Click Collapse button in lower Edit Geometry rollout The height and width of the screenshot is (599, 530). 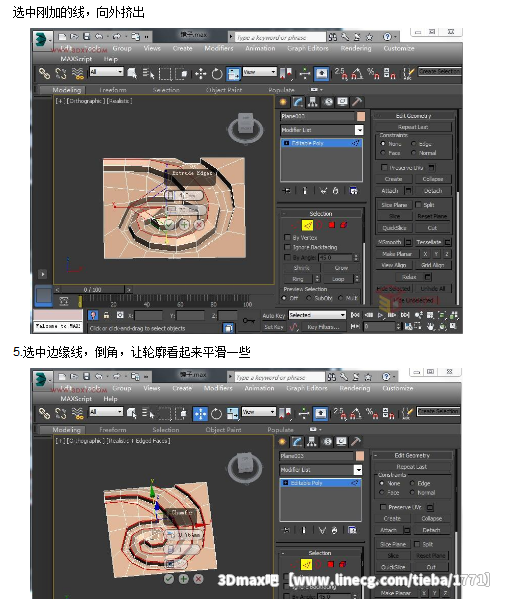pyautogui.click(x=432, y=518)
